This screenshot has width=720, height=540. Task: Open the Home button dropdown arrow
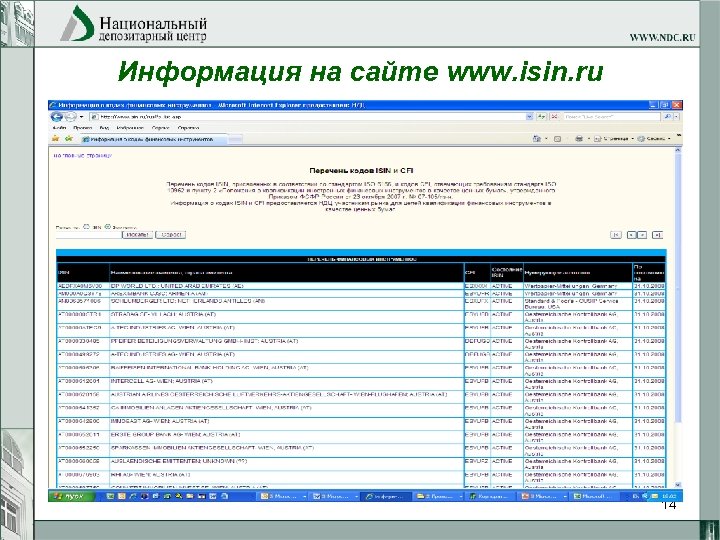(x=546, y=138)
